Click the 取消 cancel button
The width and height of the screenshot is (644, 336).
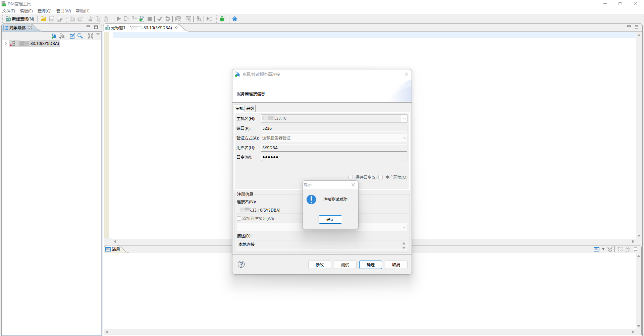(396, 265)
